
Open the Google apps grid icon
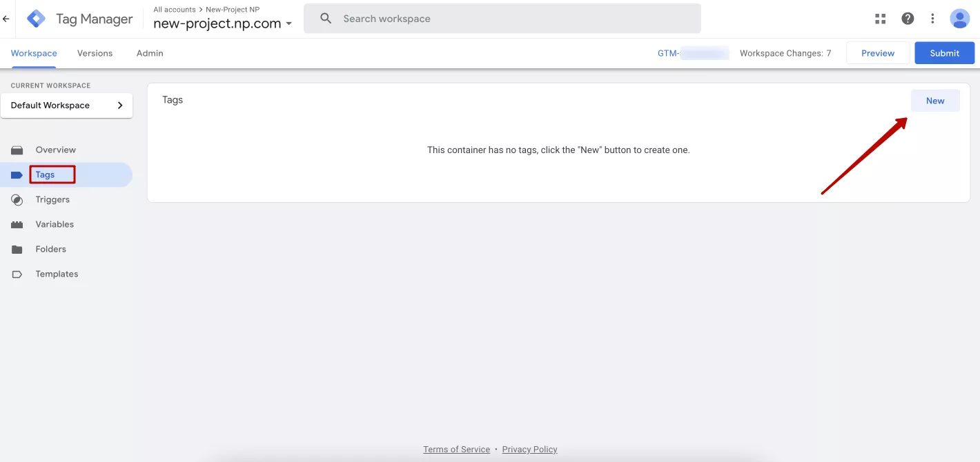(x=880, y=19)
